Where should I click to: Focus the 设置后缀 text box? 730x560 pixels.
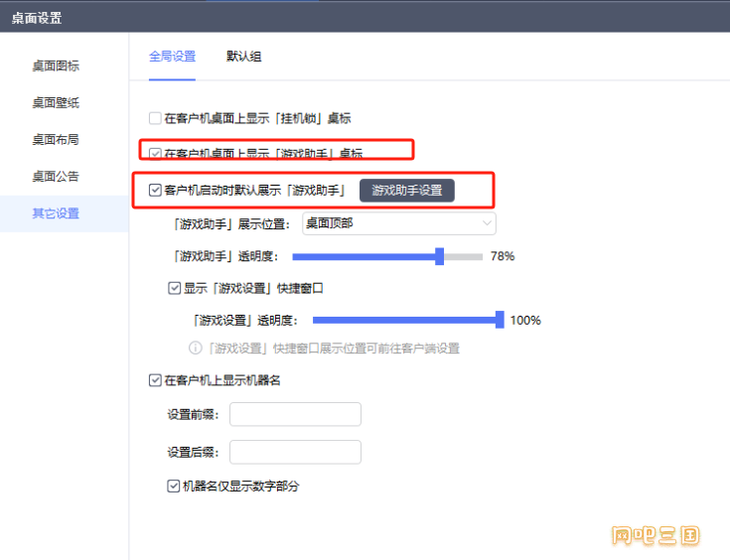click(295, 453)
